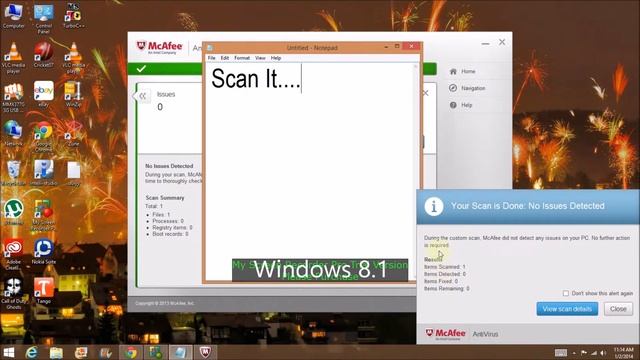Switch to the Notepad taskbar button

click(x=180, y=352)
